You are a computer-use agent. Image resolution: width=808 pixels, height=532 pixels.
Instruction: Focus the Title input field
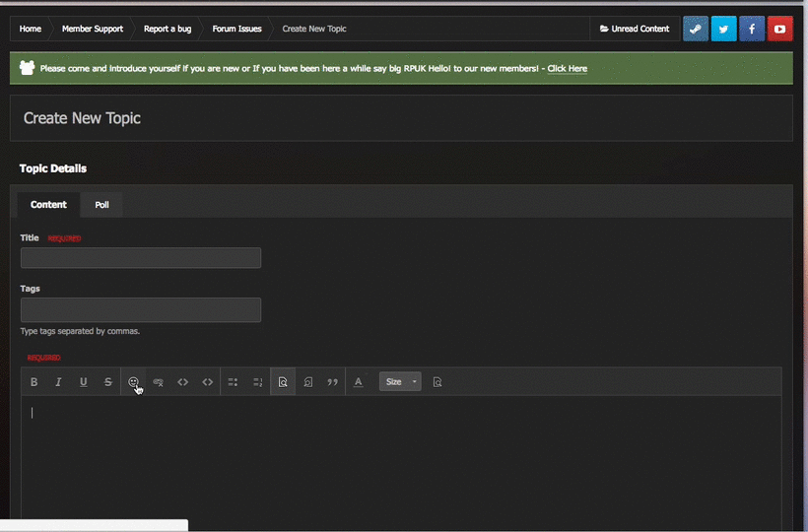pyautogui.click(x=141, y=257)
